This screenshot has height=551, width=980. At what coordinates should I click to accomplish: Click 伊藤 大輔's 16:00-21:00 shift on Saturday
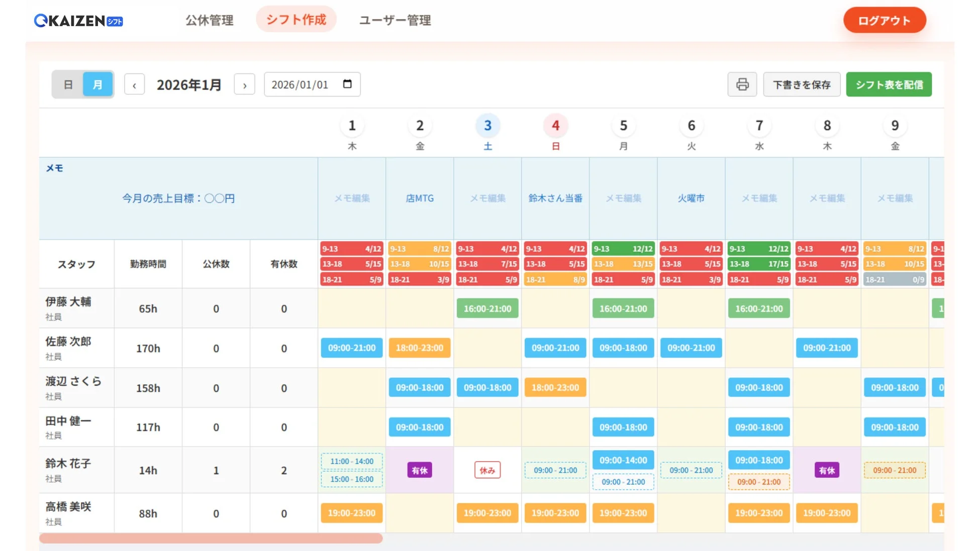487,308
